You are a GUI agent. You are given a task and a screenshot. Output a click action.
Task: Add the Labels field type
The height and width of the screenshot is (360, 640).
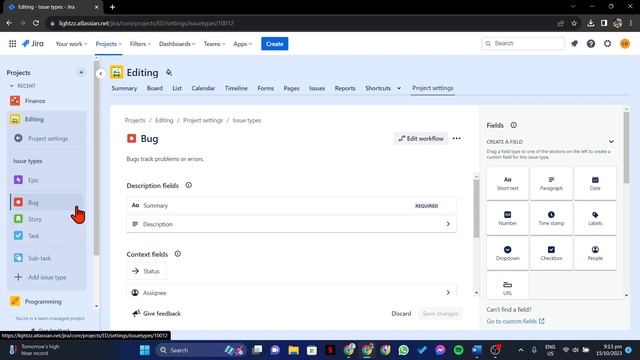click(x=595, y=218)
